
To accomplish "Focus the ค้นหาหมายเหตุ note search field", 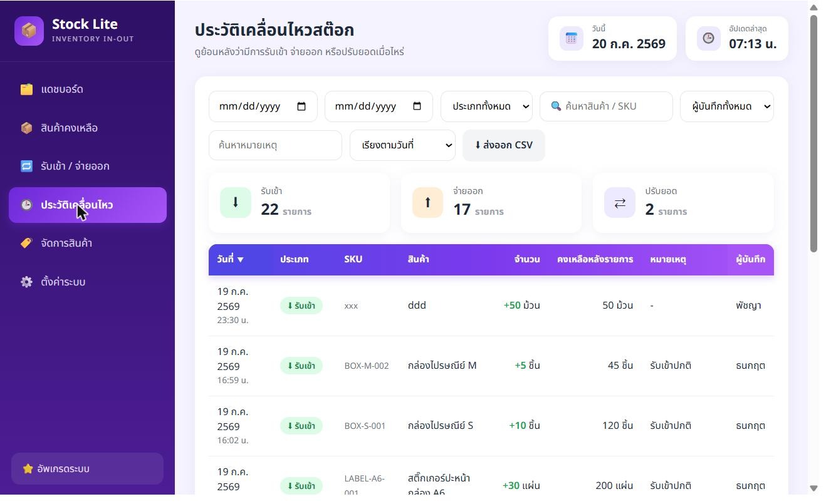I will click(x=275, y=145).
